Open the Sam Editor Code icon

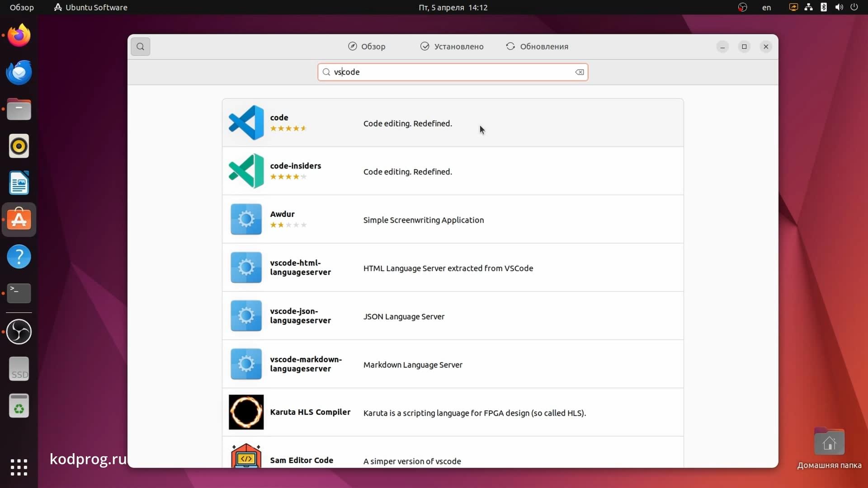tap(246, 455)
